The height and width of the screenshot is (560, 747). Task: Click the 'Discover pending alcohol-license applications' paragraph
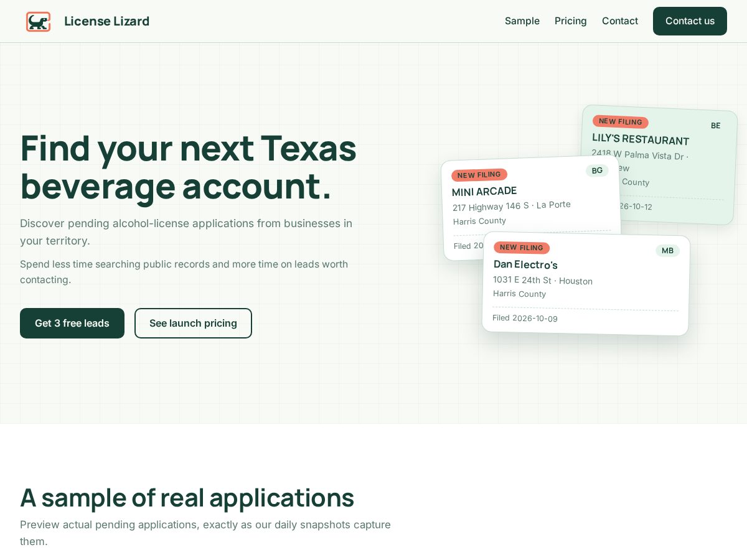point(186,232)
